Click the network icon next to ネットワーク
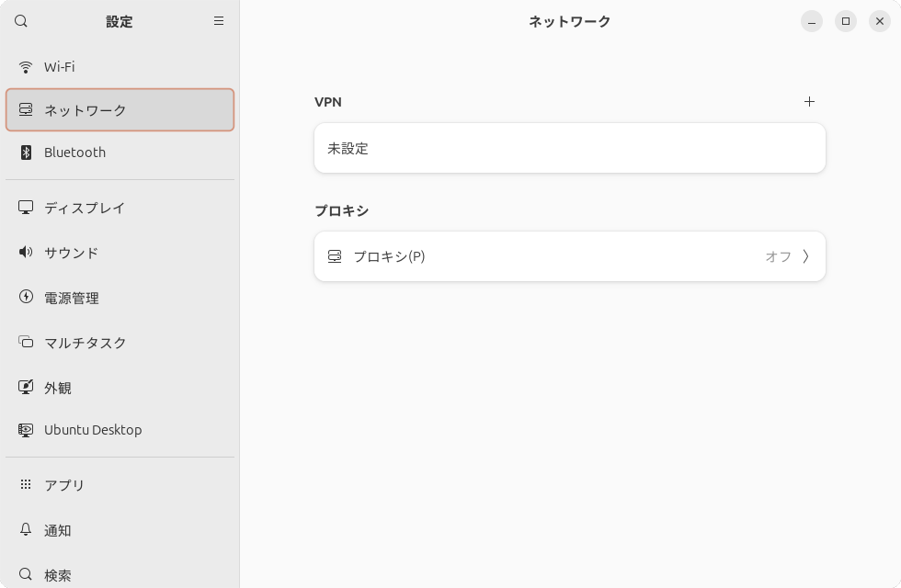Image resolution: width=901 pixels, height=588 pixels. click(x=25, y=108)
